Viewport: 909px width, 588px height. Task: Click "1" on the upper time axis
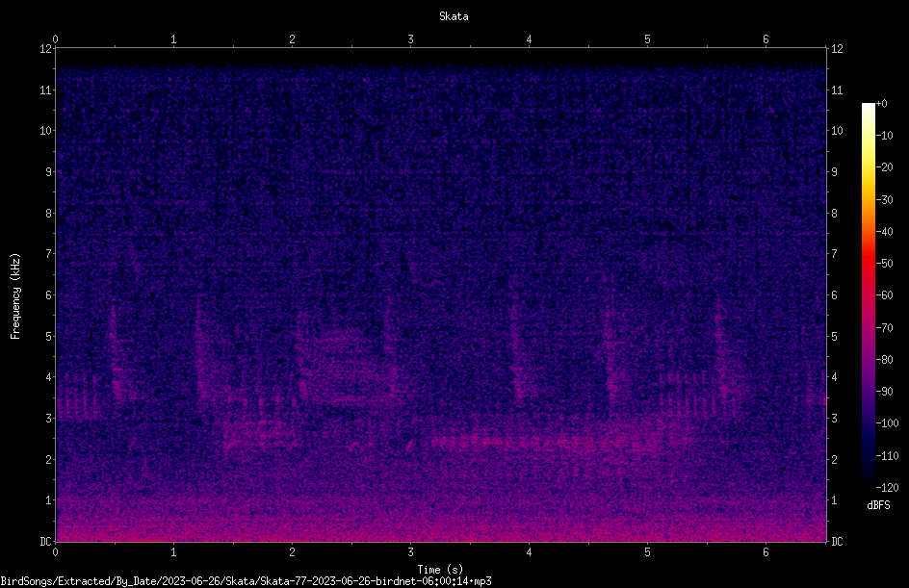173,39
